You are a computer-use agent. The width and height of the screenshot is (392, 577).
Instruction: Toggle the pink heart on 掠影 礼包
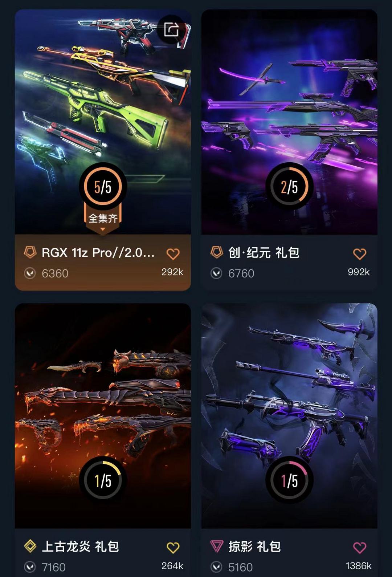[359, 548]
